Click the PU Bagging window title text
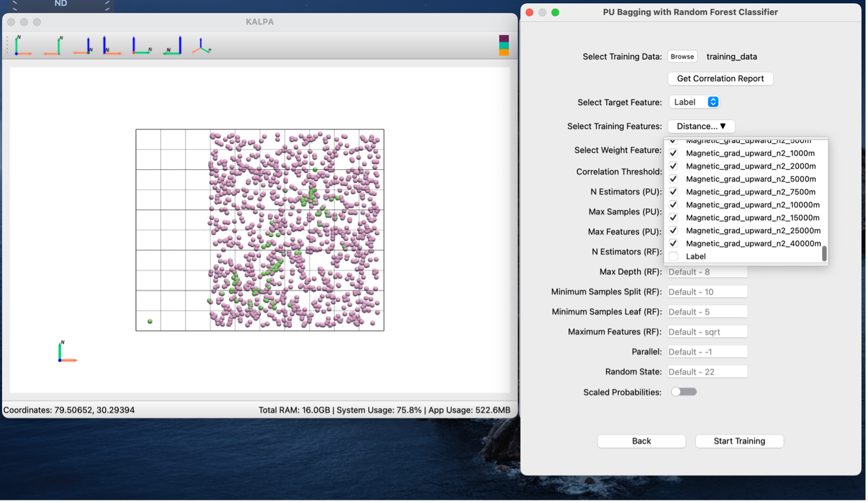This screenshot has height=503, width=868. 690,12
